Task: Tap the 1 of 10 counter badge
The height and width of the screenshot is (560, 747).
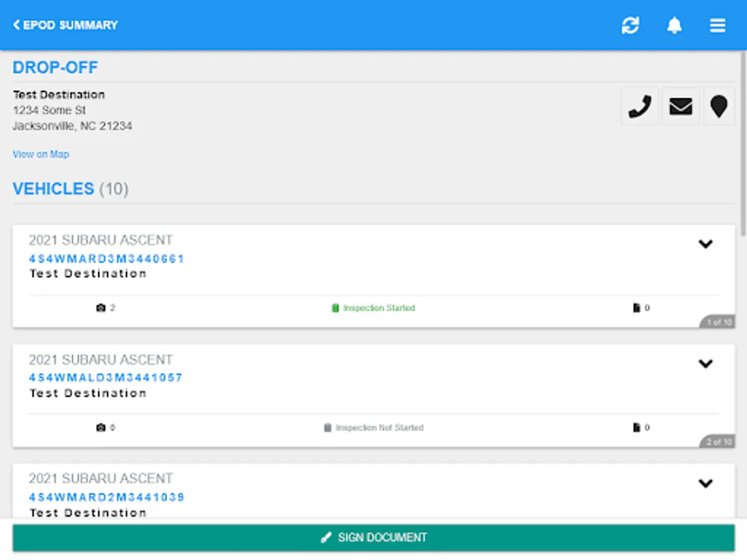Action: click(x=717, y=322)
